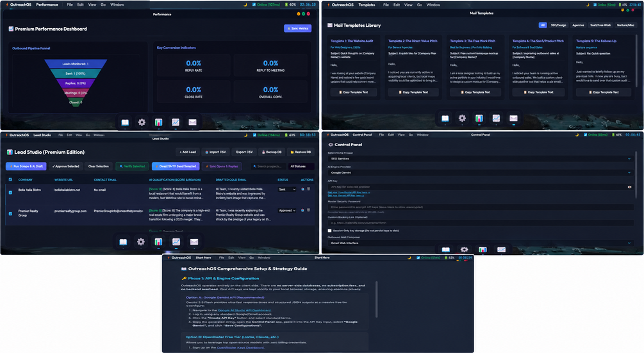The height and width of the screenshot is (353, 644).
Task: Open envelope icon in Lead Studio dock
Action: (194, 242)
